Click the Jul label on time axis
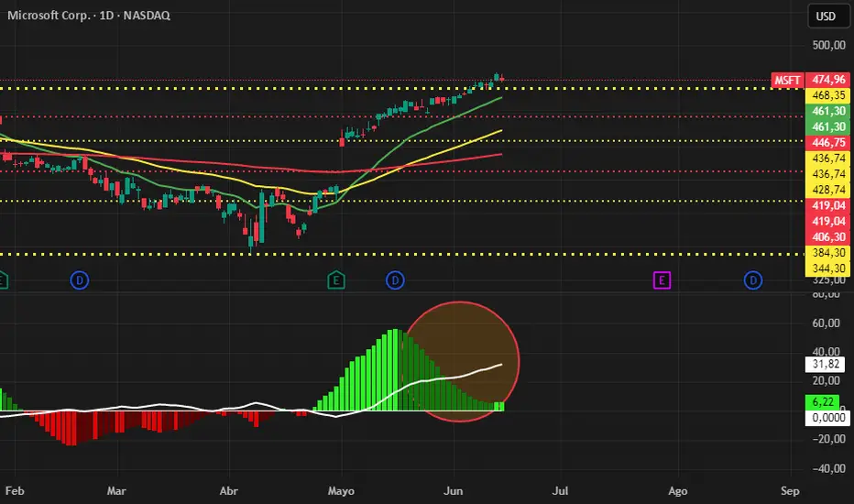854x504 pixels. pos(560,491)
